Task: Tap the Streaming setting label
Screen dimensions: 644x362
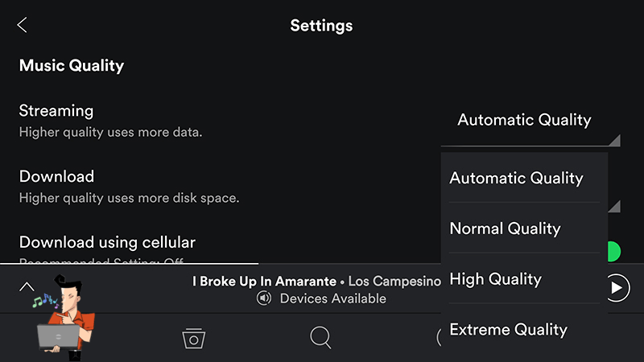Action: pos(56,111)
